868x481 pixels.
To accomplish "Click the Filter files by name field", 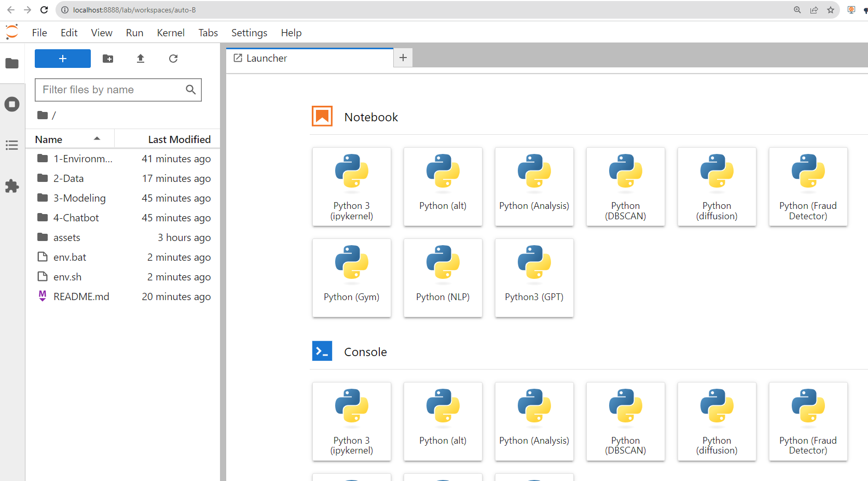I will pyautogui.click(x=118, y=90).
